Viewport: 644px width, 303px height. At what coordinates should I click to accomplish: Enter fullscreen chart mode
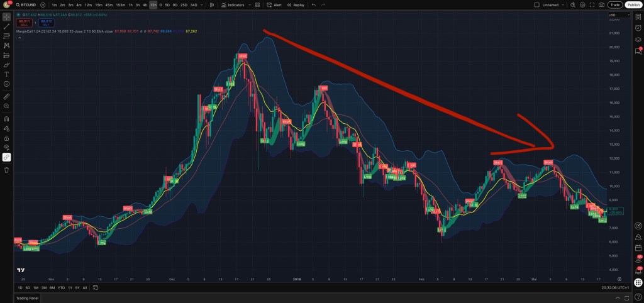point(592,5)
